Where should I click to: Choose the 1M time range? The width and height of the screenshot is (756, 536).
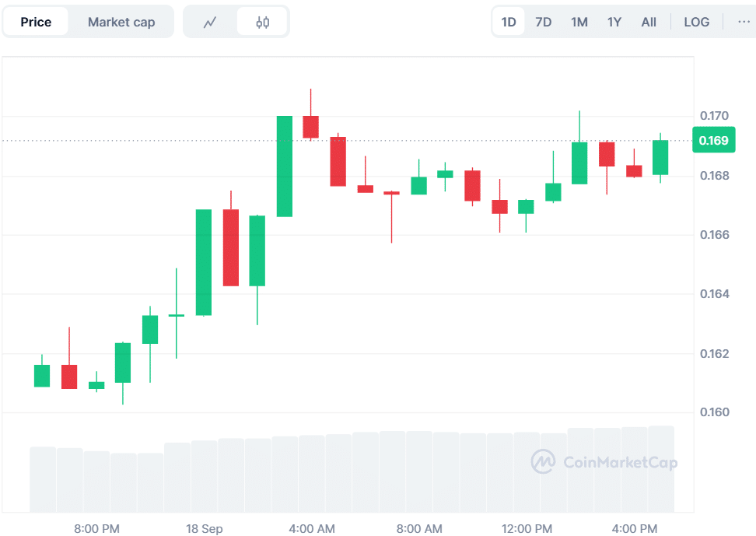coord(579,22)
